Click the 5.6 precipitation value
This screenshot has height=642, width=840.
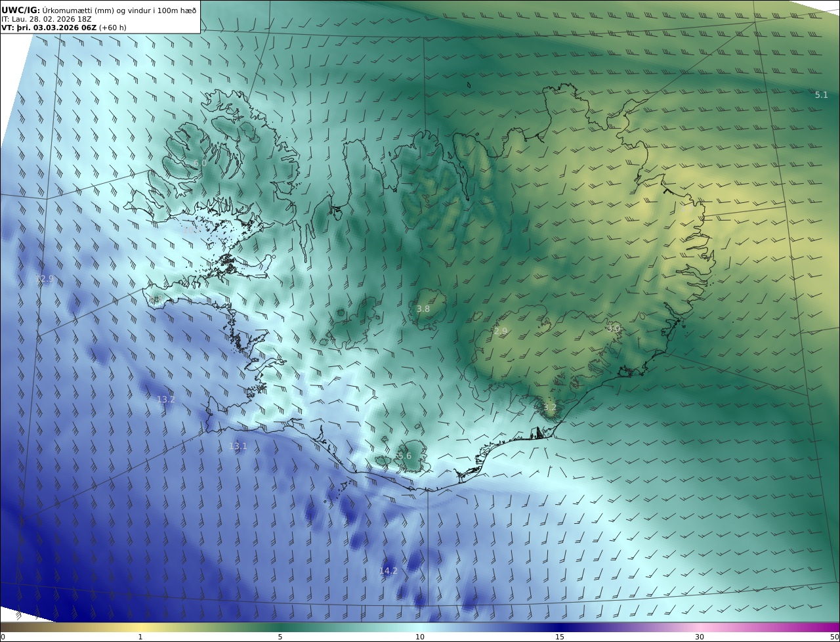(x=405, y=456)
